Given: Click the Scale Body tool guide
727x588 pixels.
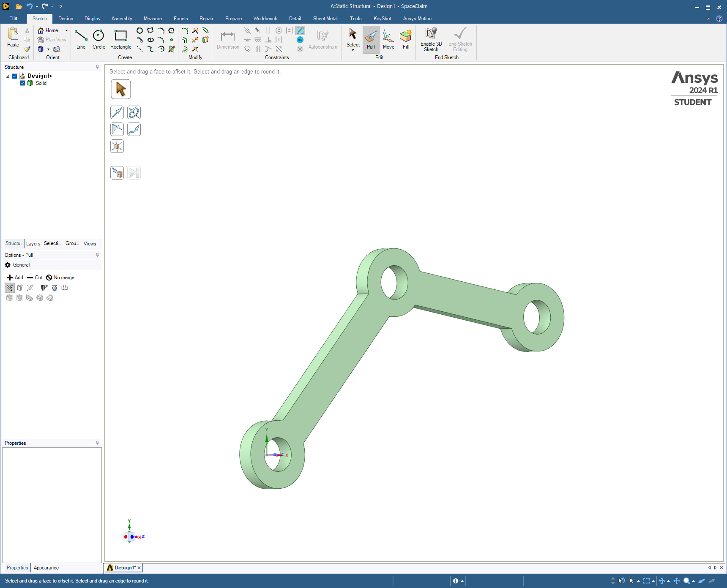Looking at the screenshot, I should [117, 146].
